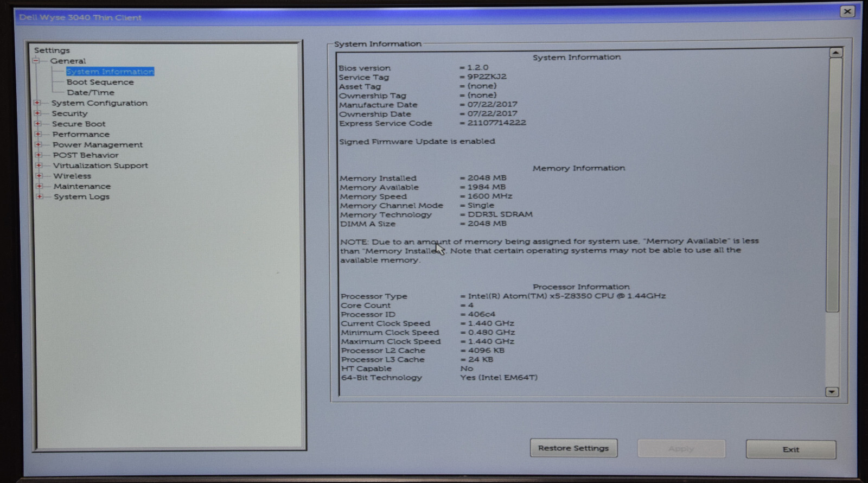Image resolution: width=868 pixels, height=483 pixels.
Task: Expand the Wireless plus icon
Action: point(39,175)
